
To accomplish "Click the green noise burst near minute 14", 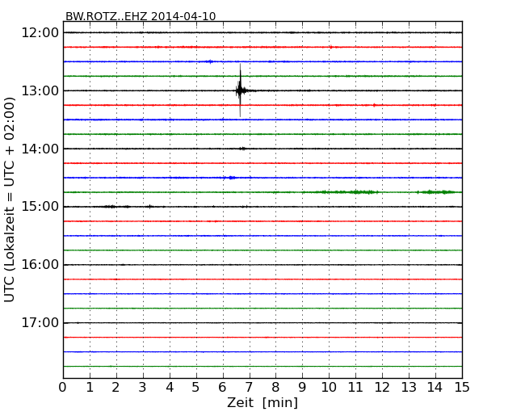I will pyautogui.click(x=436, y=192).
